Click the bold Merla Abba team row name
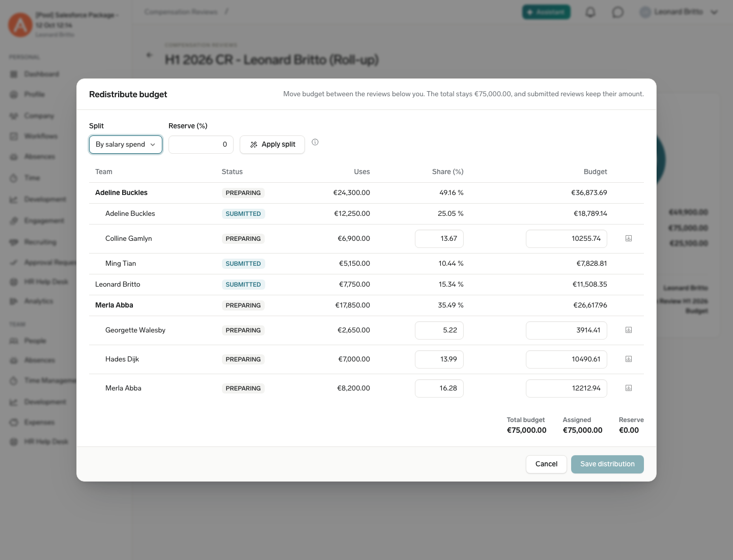The width and height of the screenshot is (733, 560). click(x=114, y=305)
